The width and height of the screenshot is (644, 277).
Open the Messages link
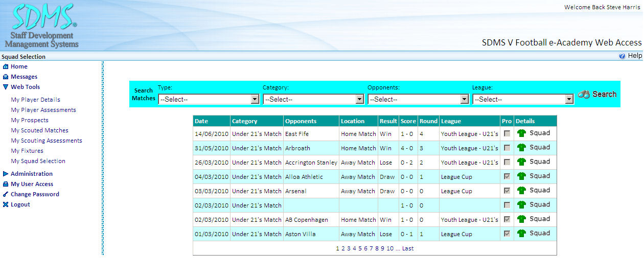click(24, 77)
